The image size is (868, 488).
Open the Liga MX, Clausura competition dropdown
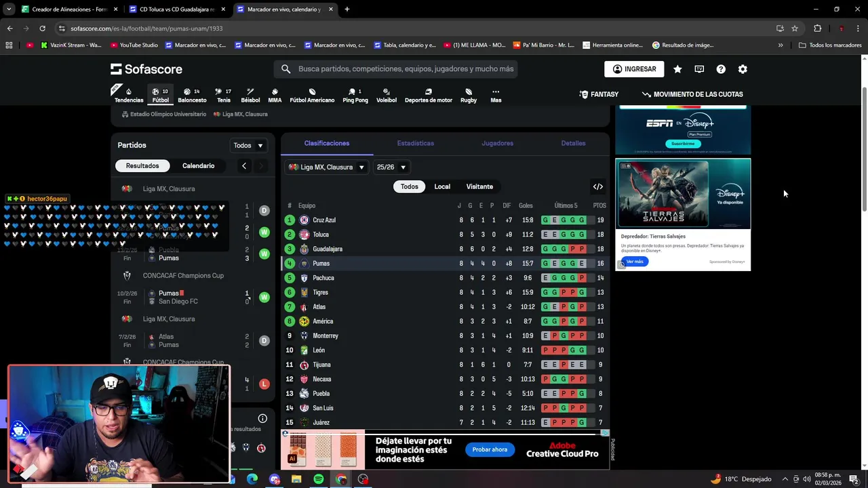tap(327, 167)
